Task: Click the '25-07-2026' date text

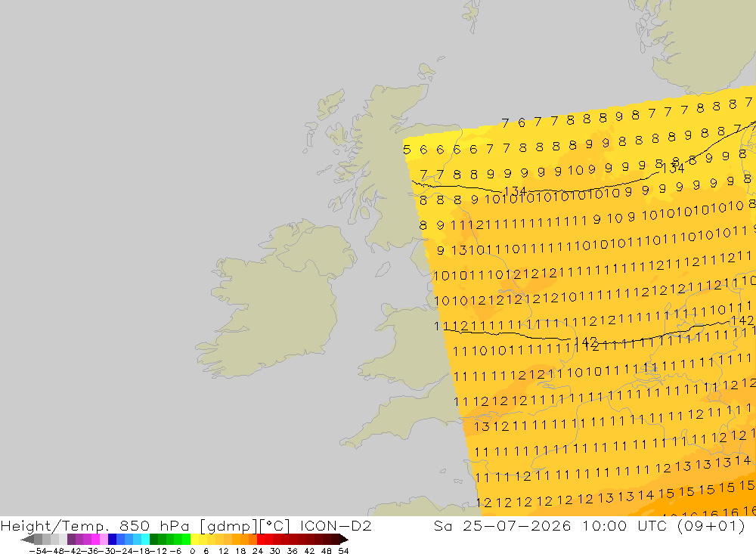Action: (x=517, y=525)
